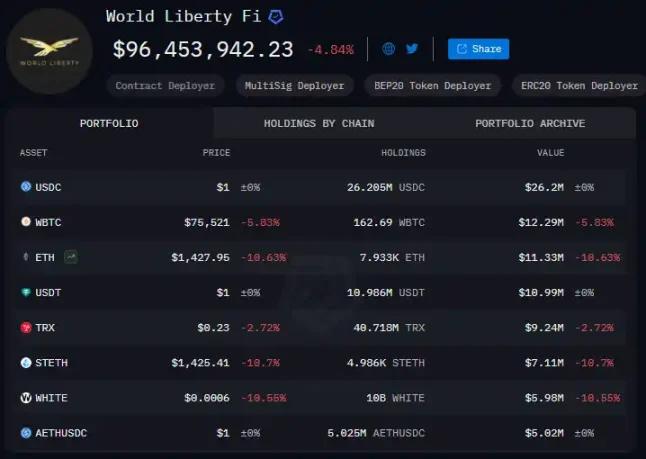Click the ETH chart trend icon
646x459 pixels.
tap(71, 257)
